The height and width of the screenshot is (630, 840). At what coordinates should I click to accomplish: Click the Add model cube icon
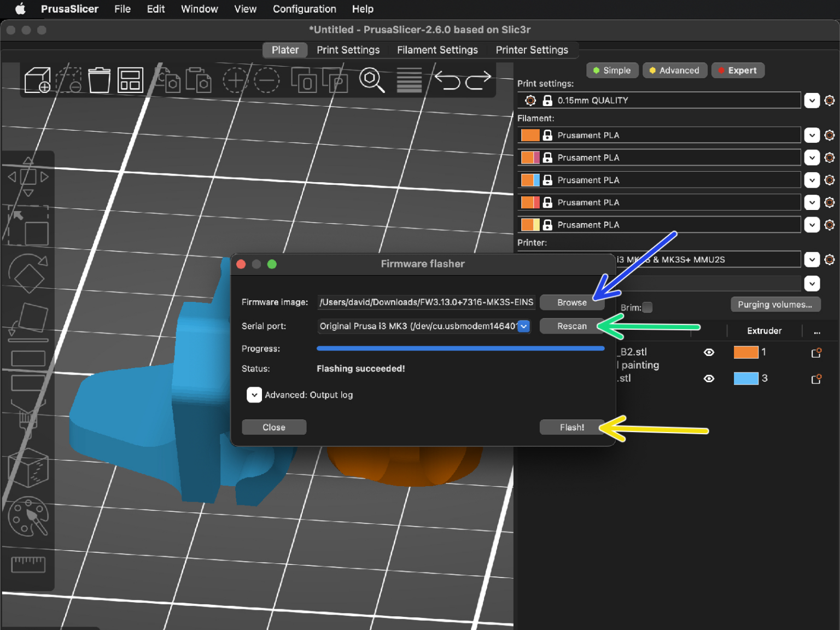coord(38,80)
